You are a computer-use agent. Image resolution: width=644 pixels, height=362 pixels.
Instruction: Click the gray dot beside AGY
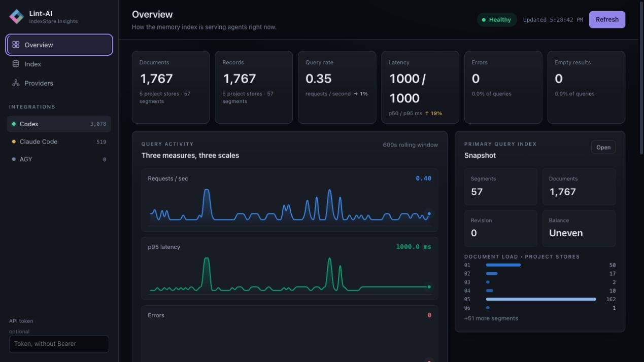(14, 159)
